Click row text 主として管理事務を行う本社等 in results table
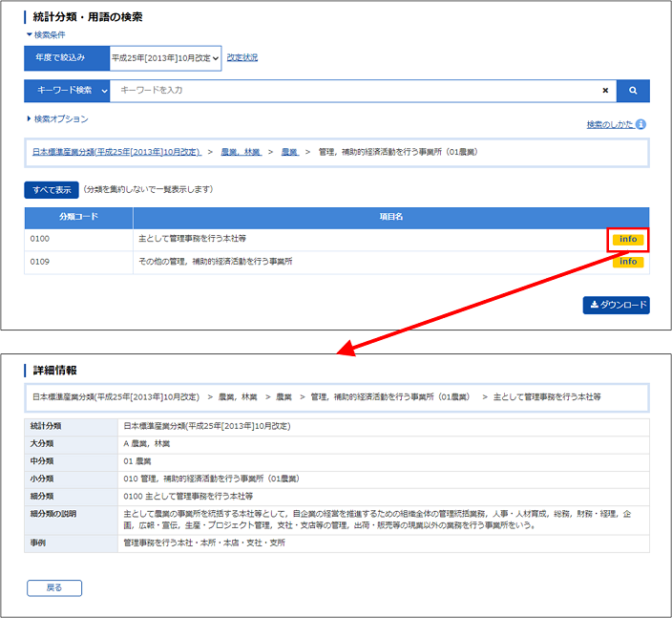Image resolution: width=672 pixels, height=618 pixels. [192, 239]
